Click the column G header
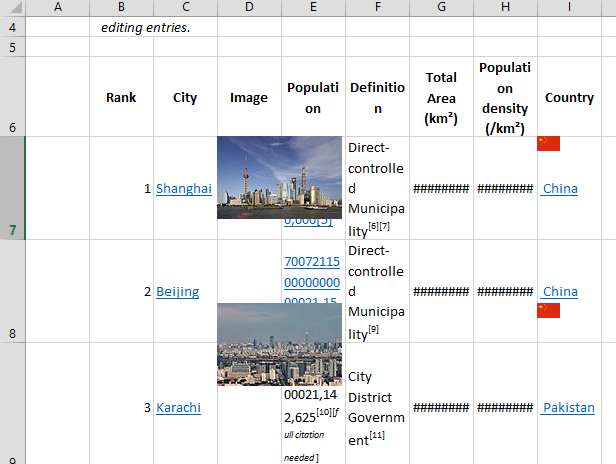The height and width of the screenshot is (464, 616). [441, 8]
